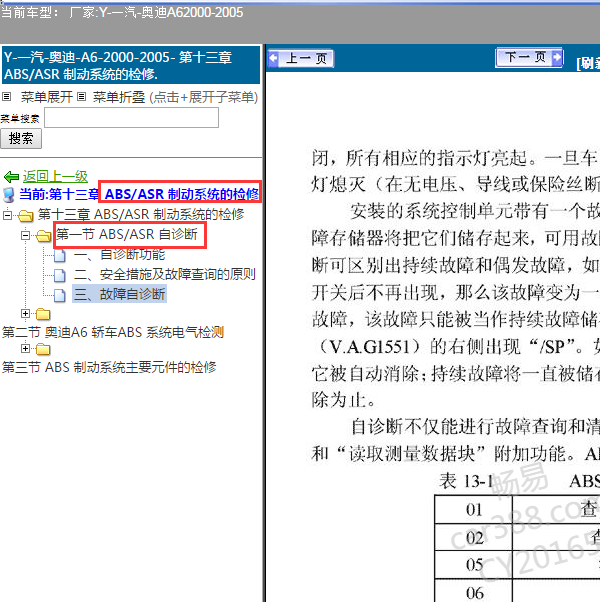Expand the plus node above 第三节 ABS
The width and height of the screenshot is (600, 602).
tap(25, 348)
